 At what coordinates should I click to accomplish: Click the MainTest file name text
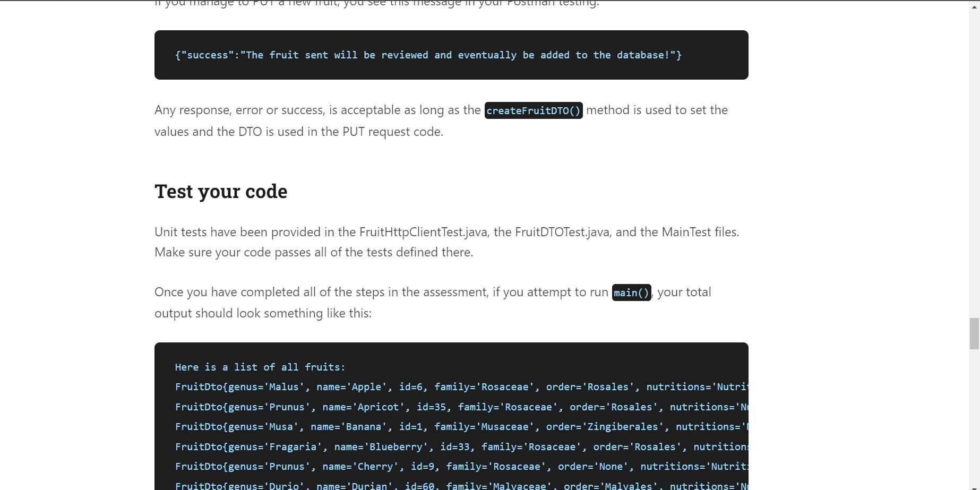687,232
